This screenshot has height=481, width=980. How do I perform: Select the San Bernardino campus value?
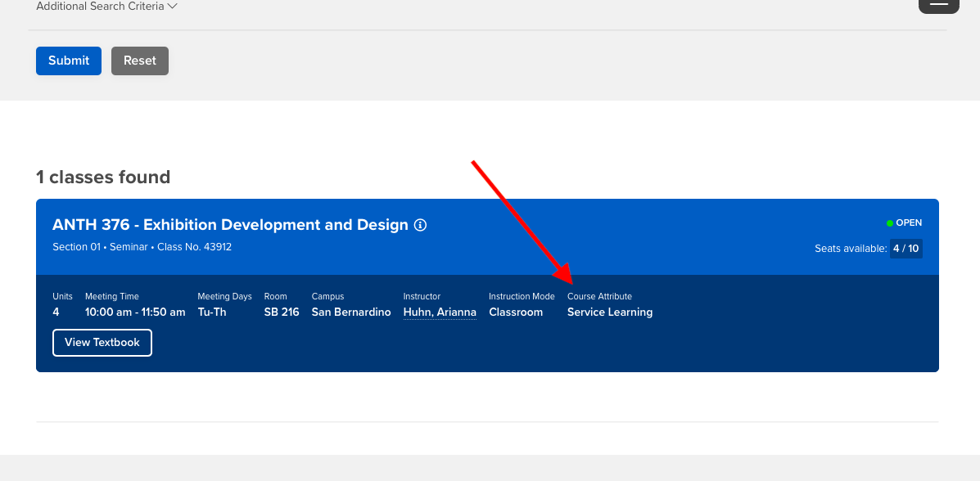351,312
